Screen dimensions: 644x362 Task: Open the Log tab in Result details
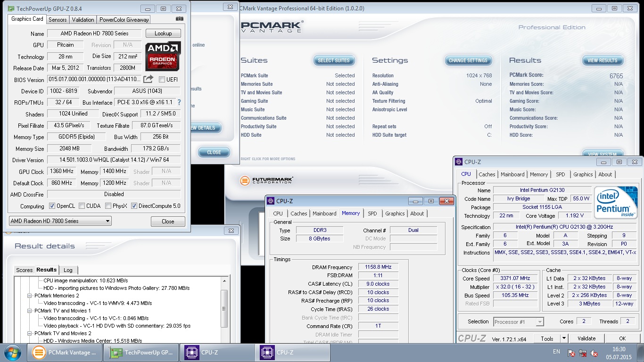[68, 270]
